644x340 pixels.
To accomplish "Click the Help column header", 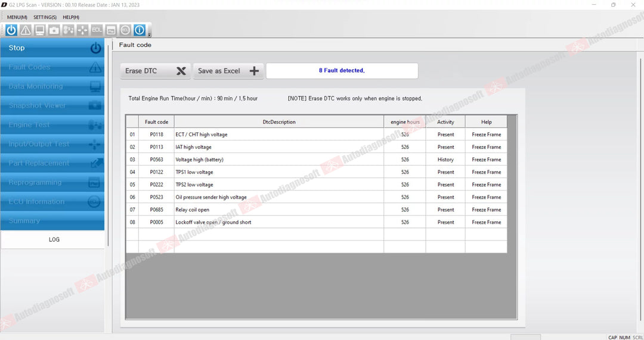I will [x=487, y=122].
